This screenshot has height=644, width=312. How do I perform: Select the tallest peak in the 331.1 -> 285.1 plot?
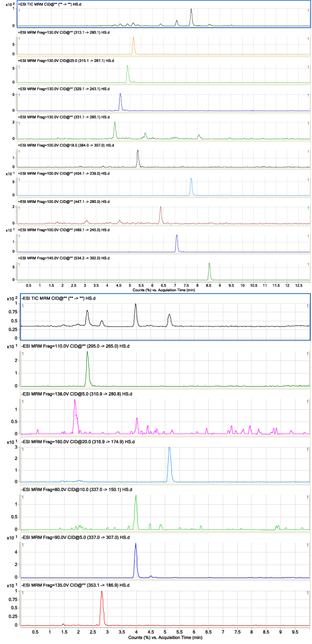click(x=115, y=130)
